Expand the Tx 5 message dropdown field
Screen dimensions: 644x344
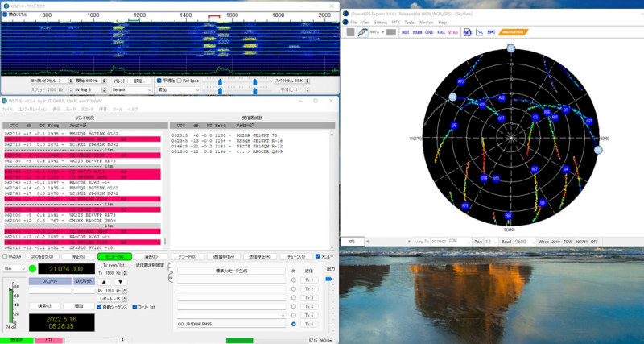[x=232, y=315]
